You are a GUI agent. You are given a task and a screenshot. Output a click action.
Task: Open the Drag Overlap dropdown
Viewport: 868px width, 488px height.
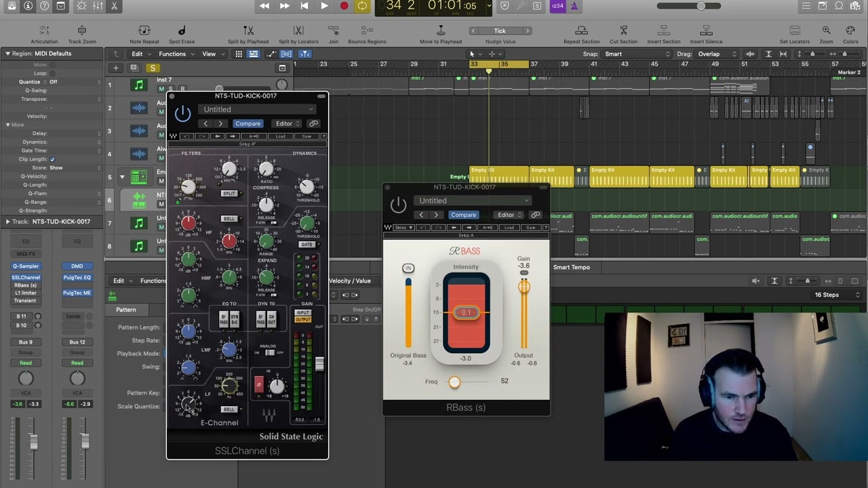pyautogui.click(x=717, y=54)
